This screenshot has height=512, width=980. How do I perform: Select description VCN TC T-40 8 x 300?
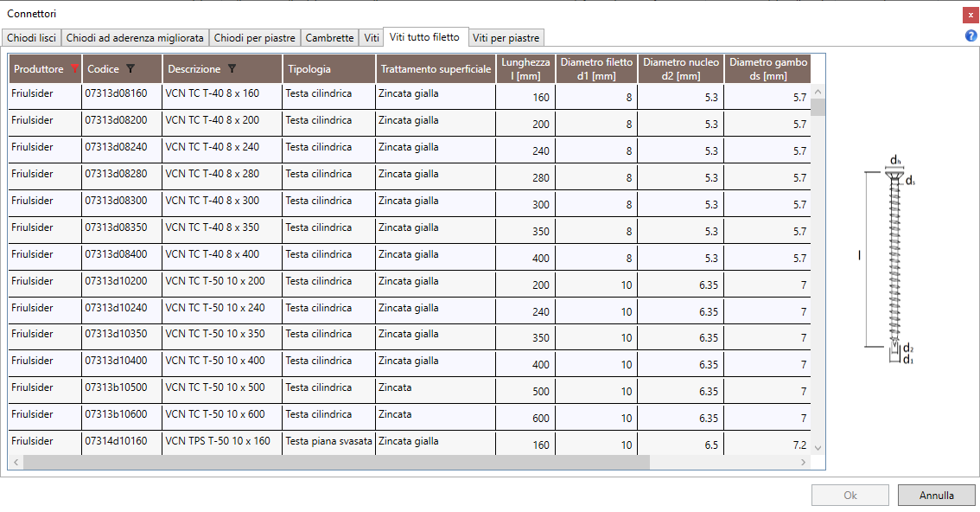point(222,204)
